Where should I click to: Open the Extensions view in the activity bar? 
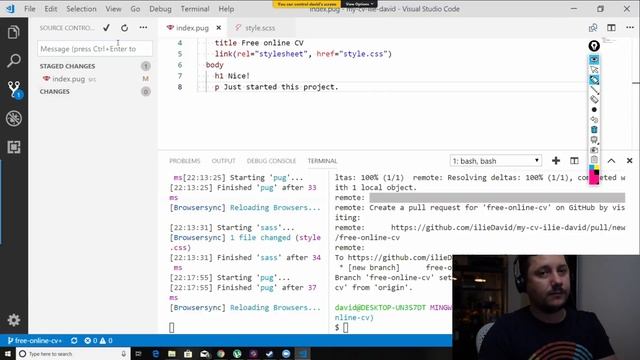coord(13,147)
